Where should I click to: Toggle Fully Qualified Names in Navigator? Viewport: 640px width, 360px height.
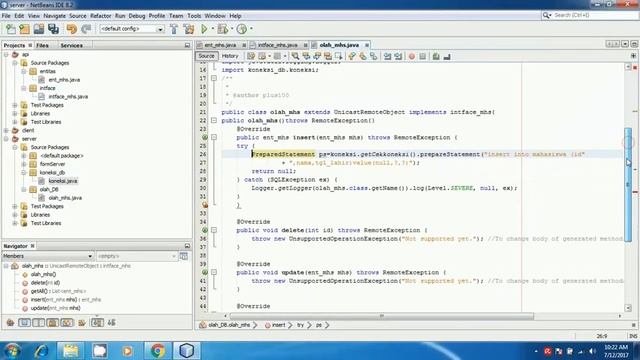(82, 323)
